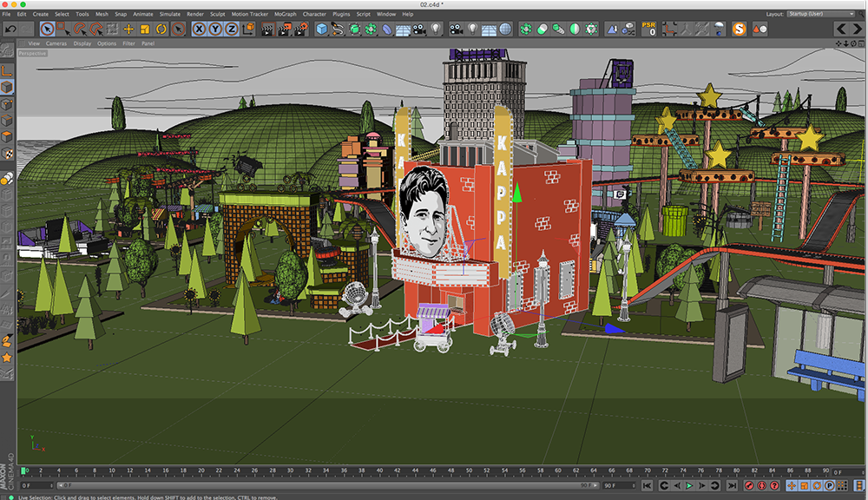Viewport: 868px width, 500px height.
Task: Open the Help menu
Action: click(x=408, y=14)
